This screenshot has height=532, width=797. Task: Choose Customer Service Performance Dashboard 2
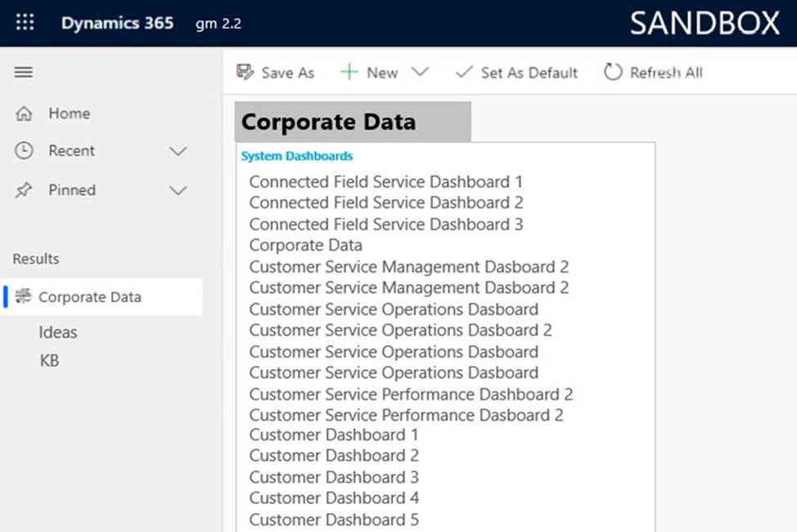click(411, 394)
